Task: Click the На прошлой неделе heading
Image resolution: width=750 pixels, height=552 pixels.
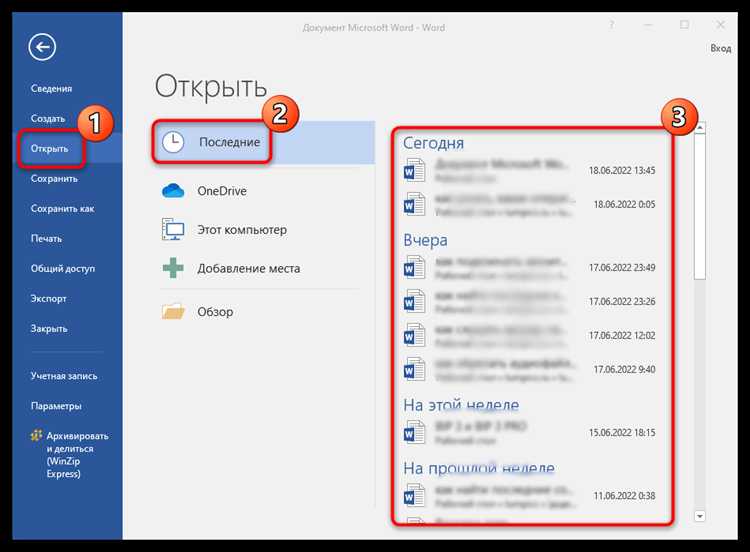Action: (479, 468)
